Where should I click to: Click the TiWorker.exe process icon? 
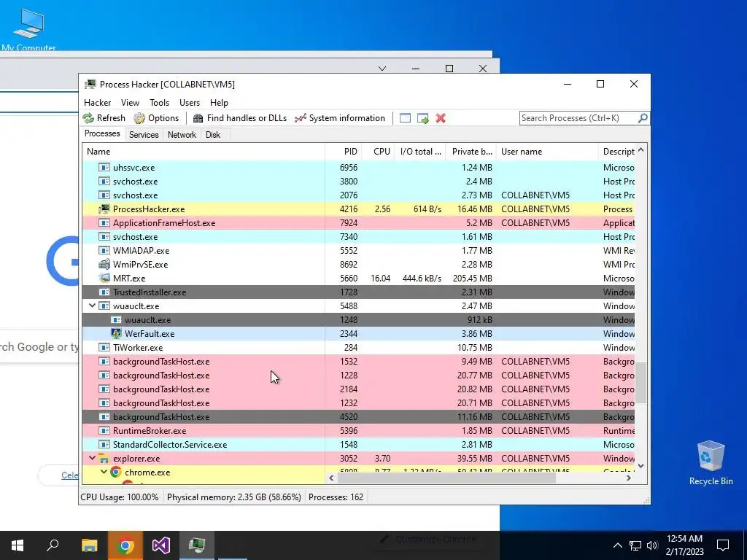click(x=104, y=348)
